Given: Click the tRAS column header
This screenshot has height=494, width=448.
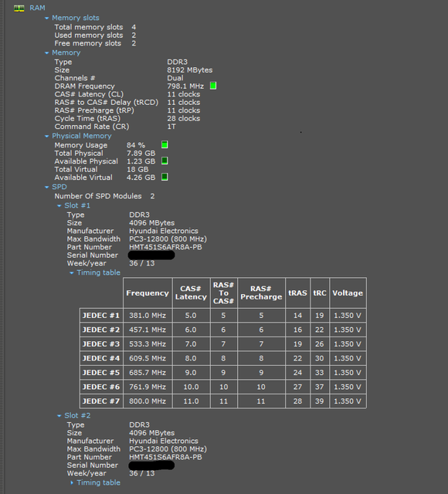Looking at the screenshot, I should (297, 293).
